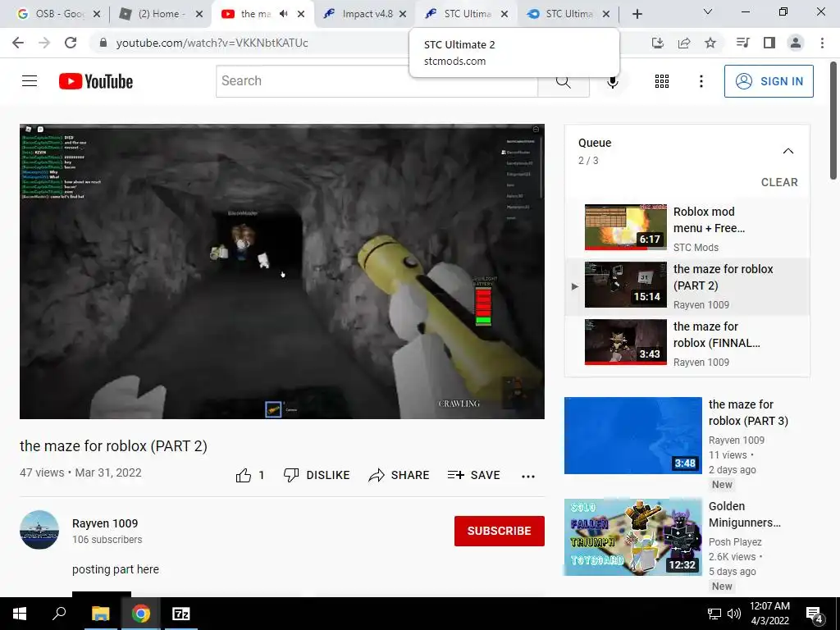Screen dimensions: 840x630
Task: Bookmark this page with the star
Action: click(x=710, y=43)
